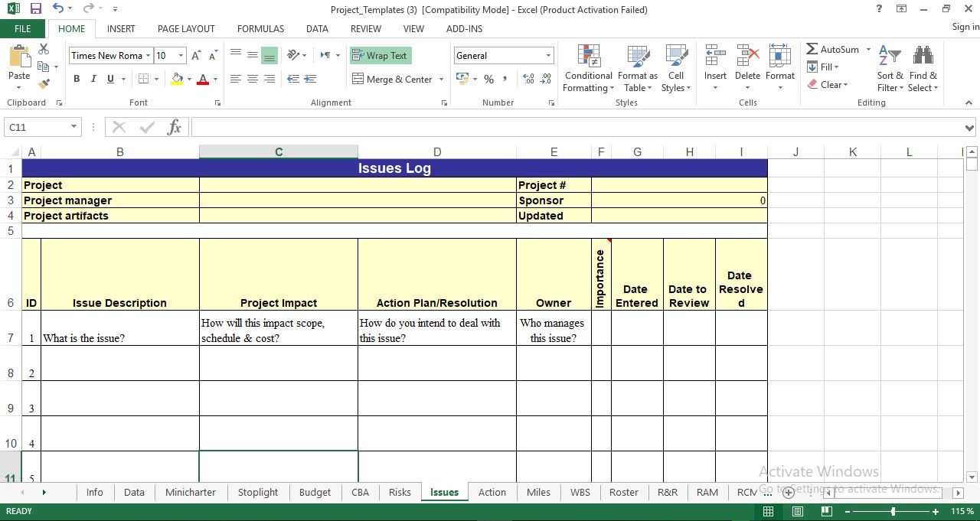Image resolution: width=980 pixels, height=521 pixels.
Task: Open Conditional Formatting options
Action: tap(588, 69)
